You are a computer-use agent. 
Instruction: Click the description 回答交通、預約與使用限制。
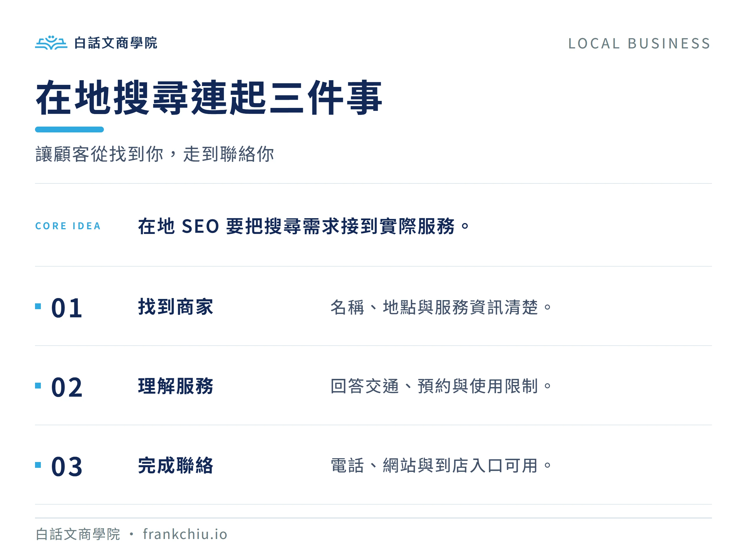point(441,386)
